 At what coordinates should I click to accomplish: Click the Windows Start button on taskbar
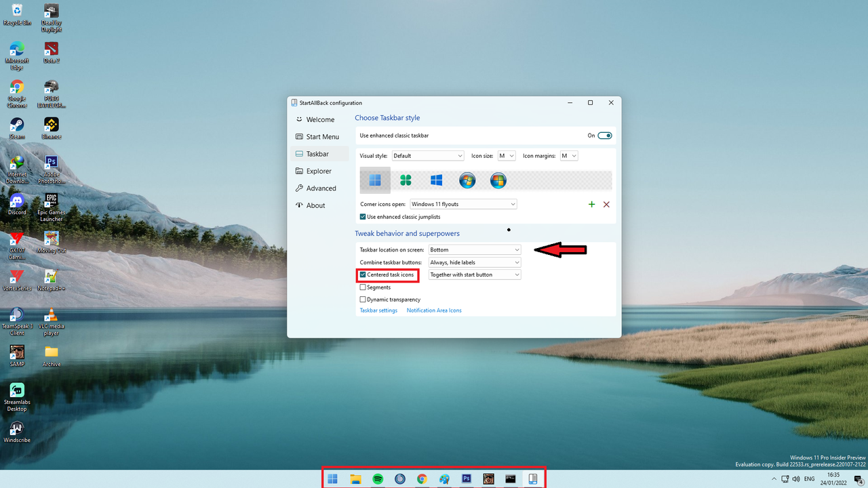click(333, 479)
